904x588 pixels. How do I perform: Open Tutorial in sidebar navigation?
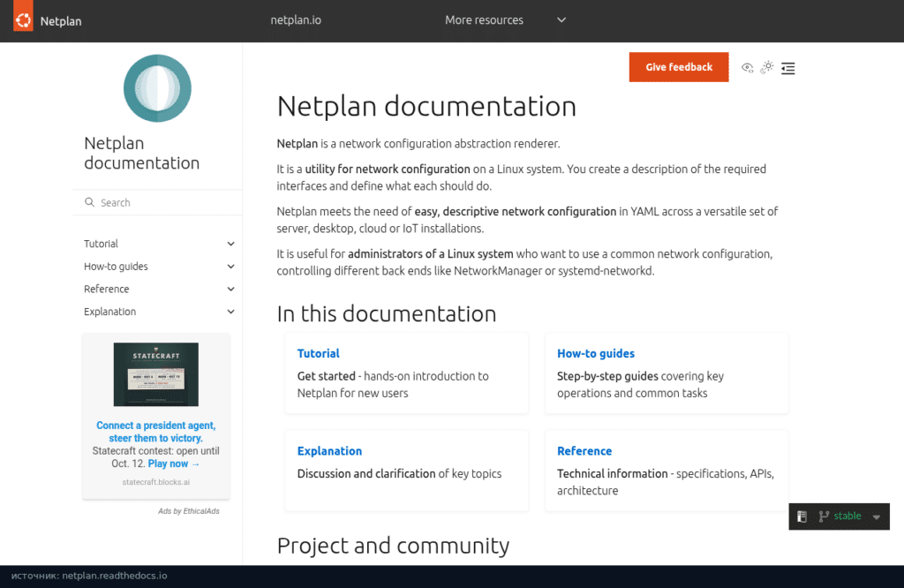coord(101,244)
